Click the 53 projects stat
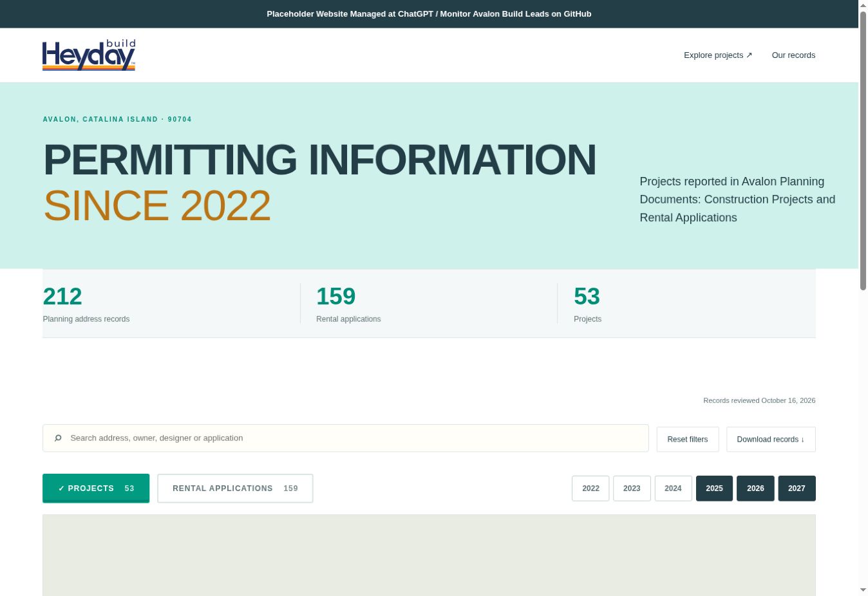This screenshot has height=596, width=868. (587, 304)
